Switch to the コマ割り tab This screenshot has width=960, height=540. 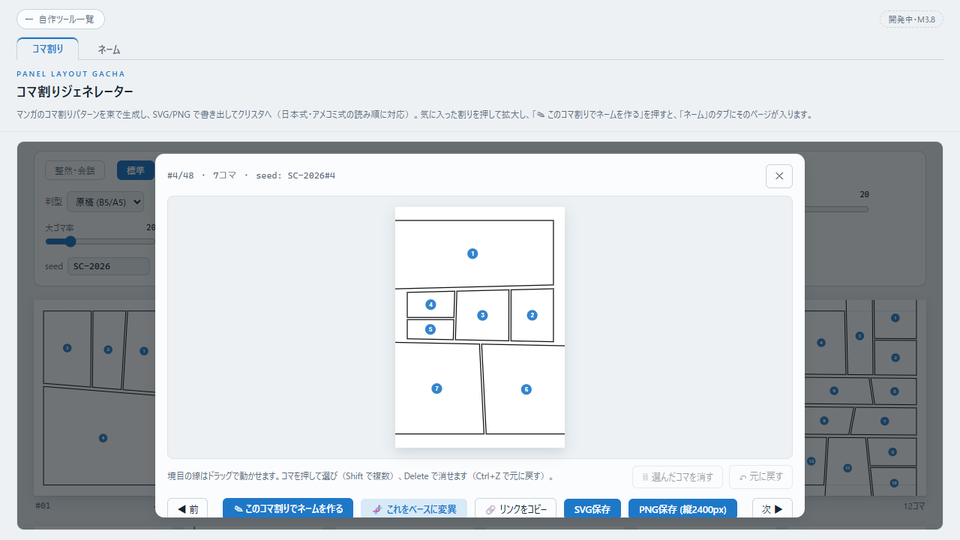48,49
